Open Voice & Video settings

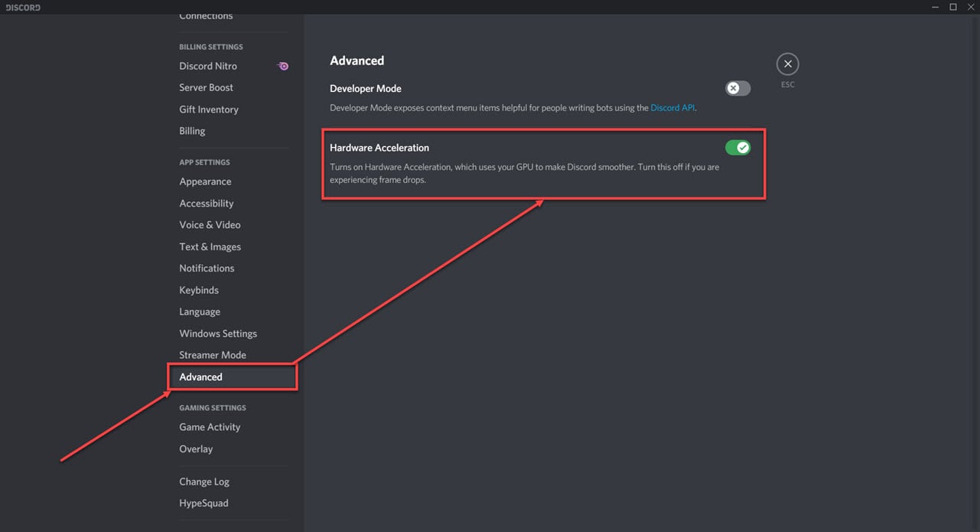[x=210, y=225]
